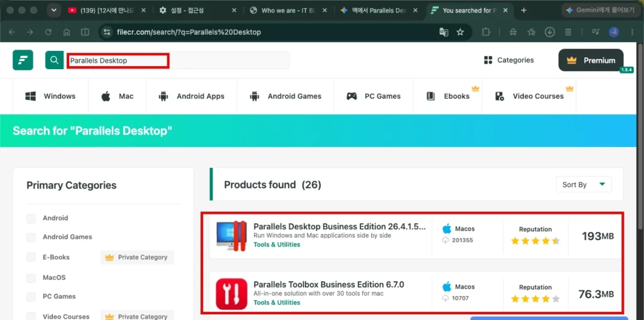This screenshot has height=320, width=644.
Task: Open the Video Courses category
Action: click(x=529, y=96)
